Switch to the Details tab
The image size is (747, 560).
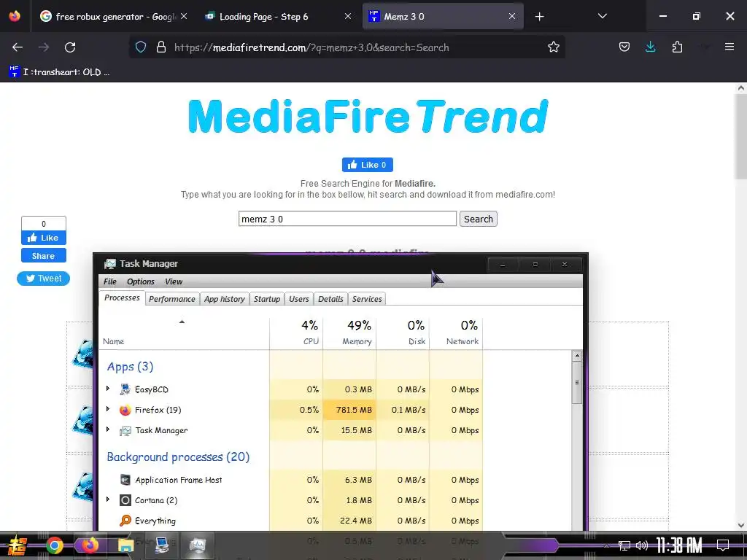[x=330, y=299]
